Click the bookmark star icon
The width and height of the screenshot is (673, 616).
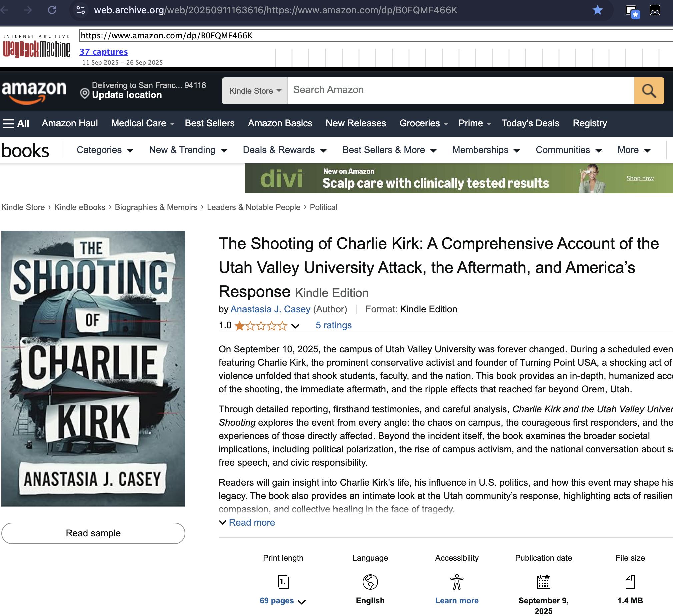point(597,10)
